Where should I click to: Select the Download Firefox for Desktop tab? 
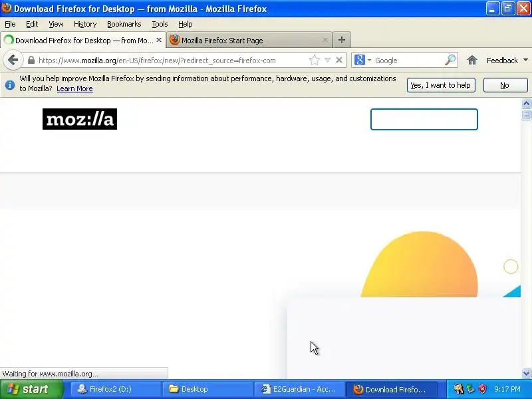(84, 41)
